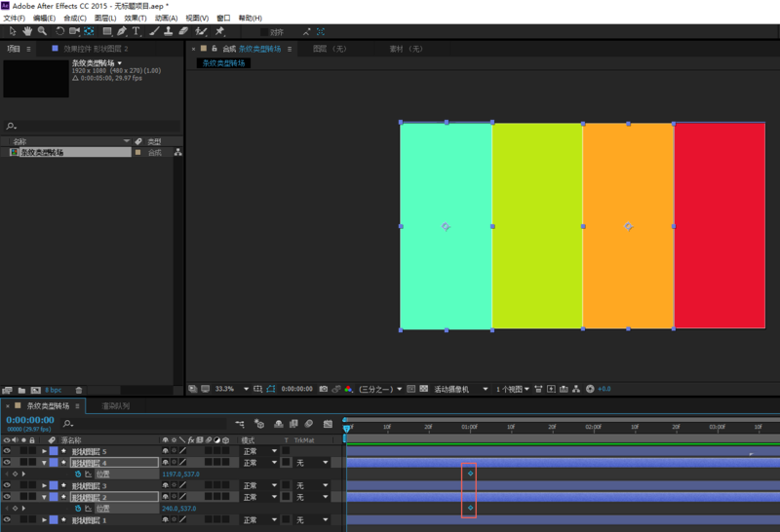
Task: Toggle preserve transparency box for 形状图层 5
Action: pyautogui.click(x=286, y=451)
